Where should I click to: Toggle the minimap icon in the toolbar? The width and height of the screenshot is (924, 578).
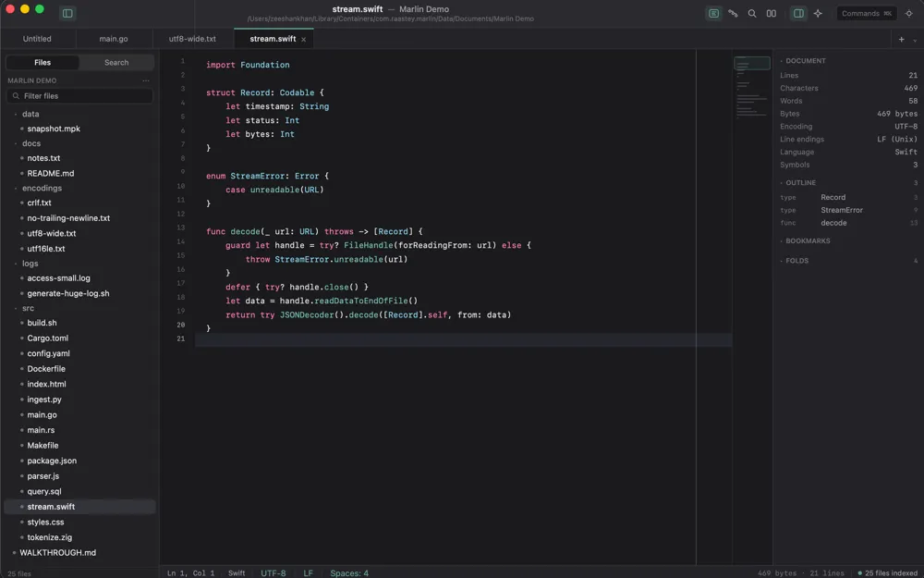[713, 13]
